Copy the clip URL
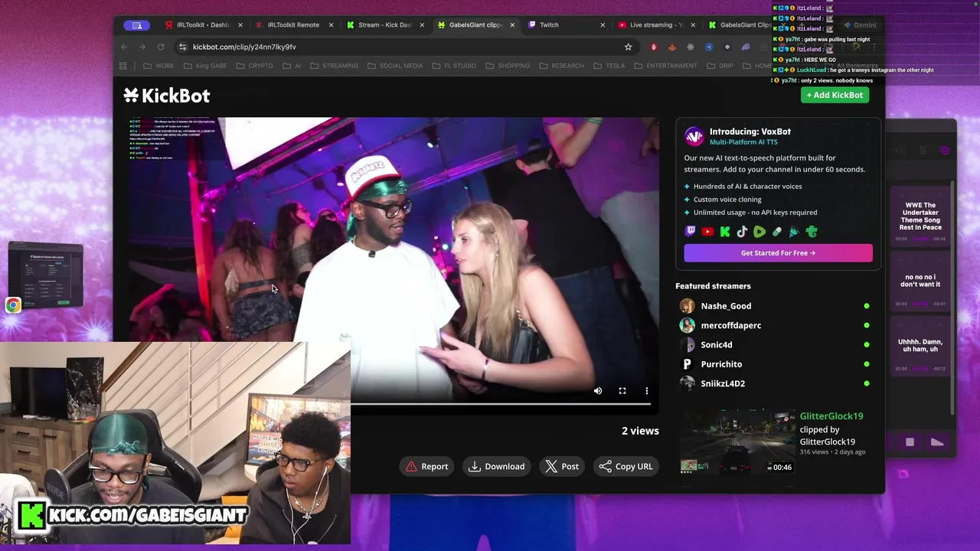Screen dimensions: 980x551 click(x=626, y=466)
